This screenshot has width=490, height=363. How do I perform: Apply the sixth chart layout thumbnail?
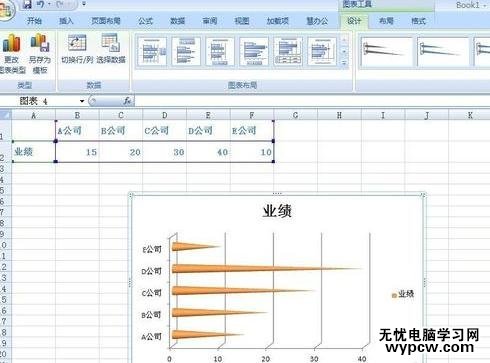322,52
